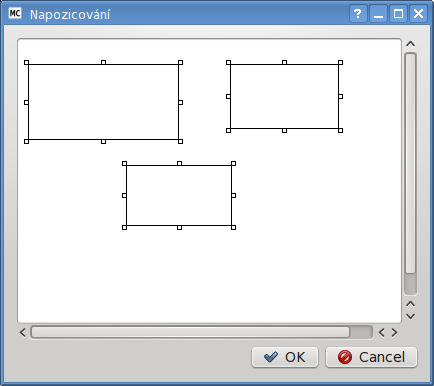Click inside the lower center rectangle
Screen dimensions: 434x386
point(179,195)
